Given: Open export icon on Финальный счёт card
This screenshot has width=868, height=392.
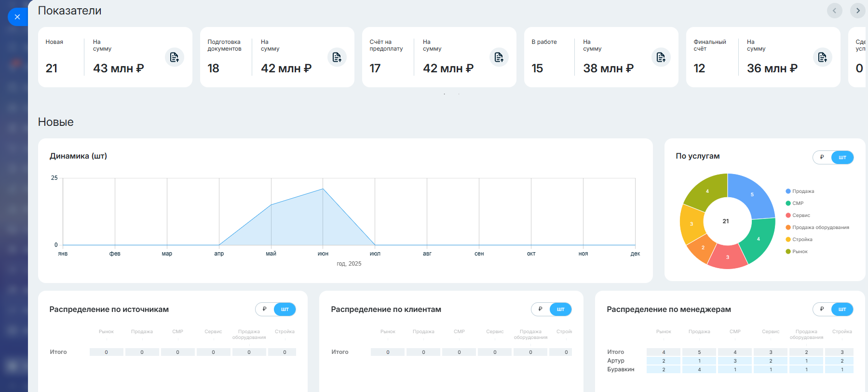Looking at the screenshot, I should point(822,57).
